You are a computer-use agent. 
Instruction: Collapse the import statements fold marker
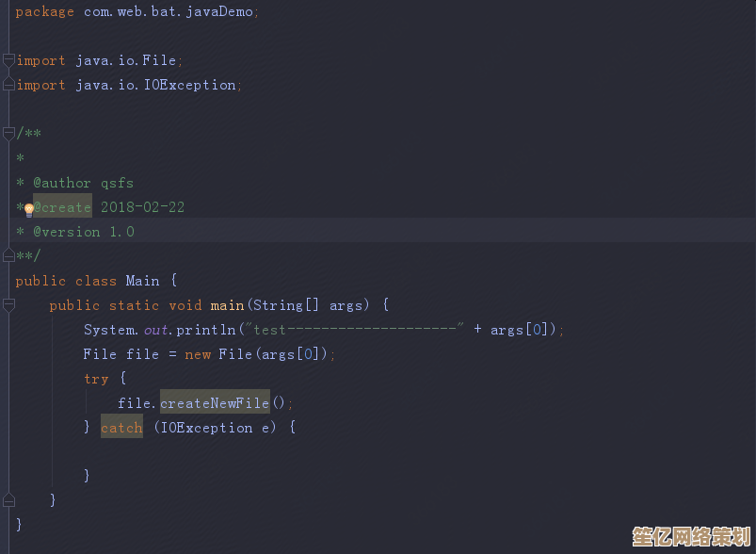pyautogui.click(x=8, y=60)
